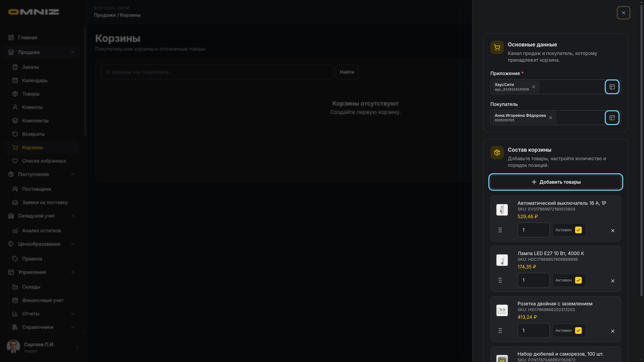This screenshot has width=644, height=362.
Task: Click the Правила tag icon in sidebar
Action: pyautogui.click(x=15, y=259)
